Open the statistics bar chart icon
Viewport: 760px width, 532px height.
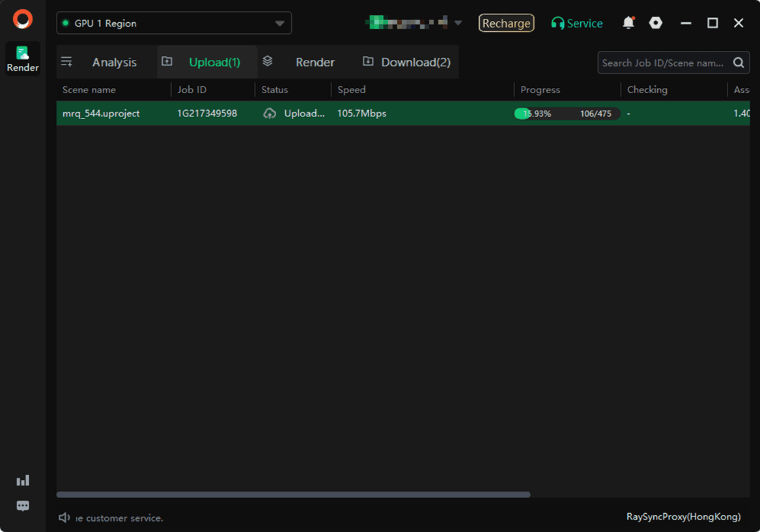23,481
